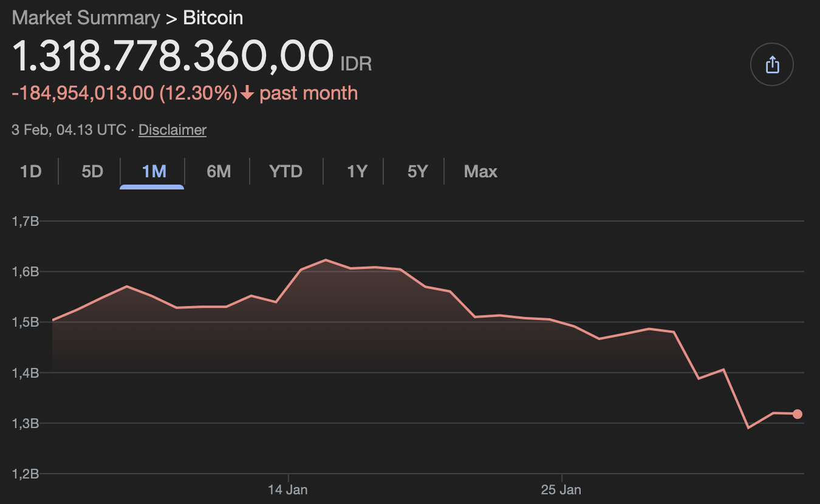Click the 1.318.778.360,00 price value

(x=173, y=56)
